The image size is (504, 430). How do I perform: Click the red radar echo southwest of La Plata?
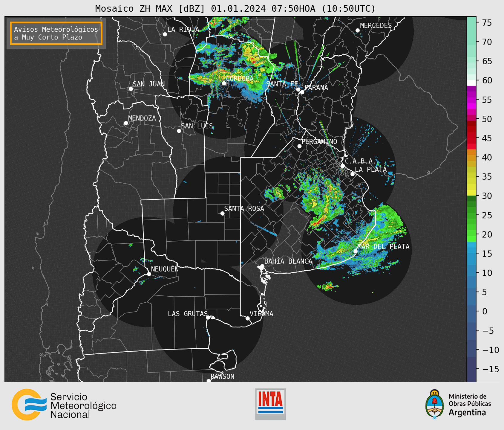(319, 222)
